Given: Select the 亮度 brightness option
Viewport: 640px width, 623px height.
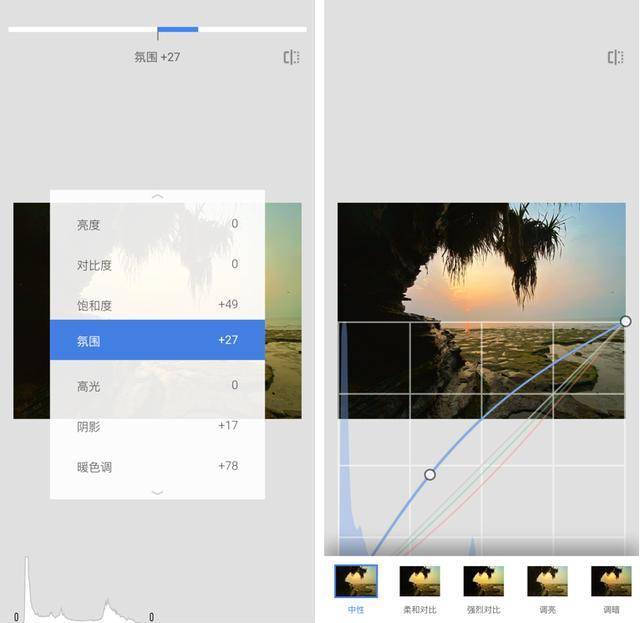Looking at the screenshot, I should 158,224.
